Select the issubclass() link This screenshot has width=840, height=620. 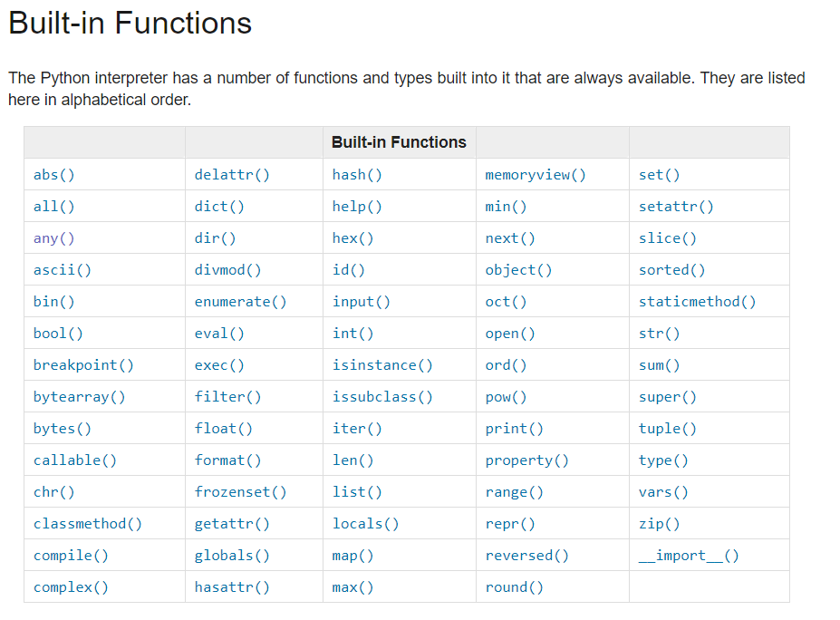coord(382,397)
